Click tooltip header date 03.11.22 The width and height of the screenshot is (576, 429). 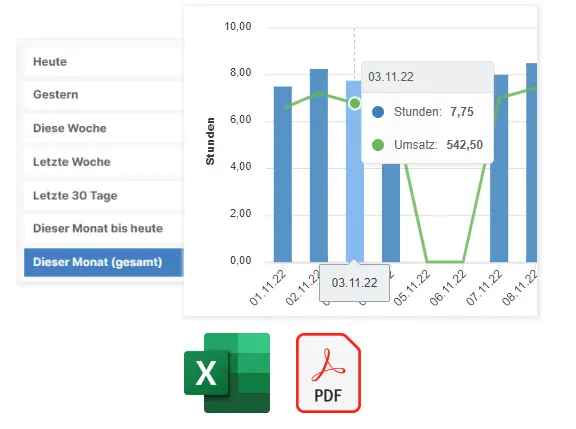coord(391,77)
